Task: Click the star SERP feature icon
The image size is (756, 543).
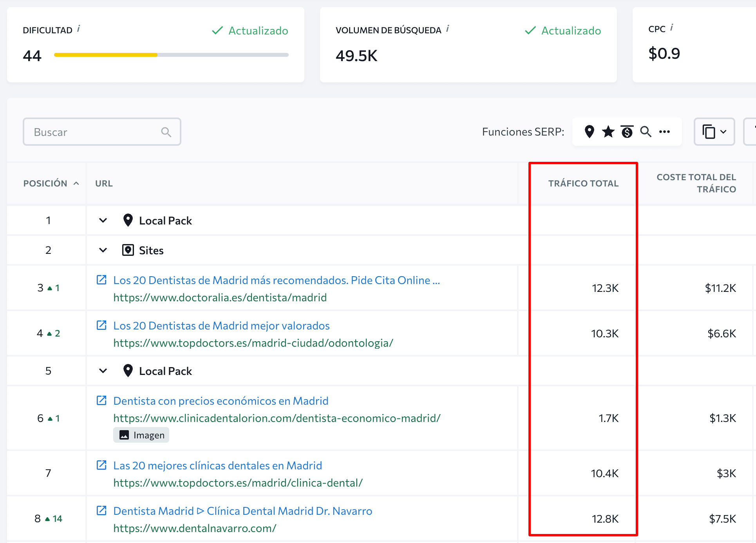Action: point(608,132)
